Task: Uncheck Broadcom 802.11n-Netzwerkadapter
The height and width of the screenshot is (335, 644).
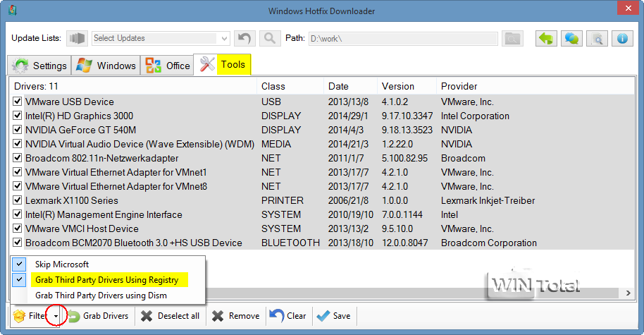Action: coord(17,158)
